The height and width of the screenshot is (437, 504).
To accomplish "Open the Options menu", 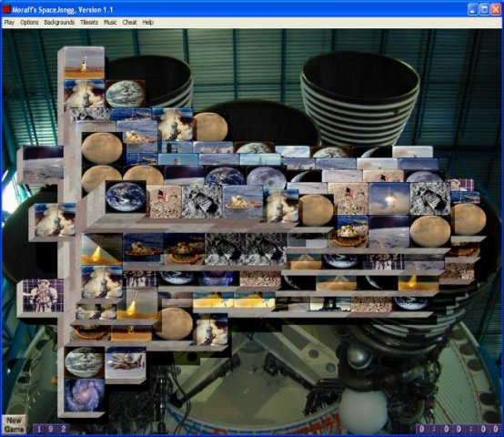I will tap(29, 22).
